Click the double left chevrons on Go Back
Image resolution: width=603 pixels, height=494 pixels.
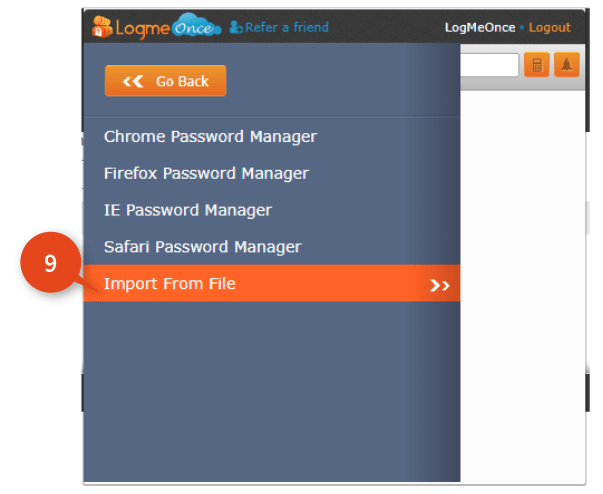(133, 81)
